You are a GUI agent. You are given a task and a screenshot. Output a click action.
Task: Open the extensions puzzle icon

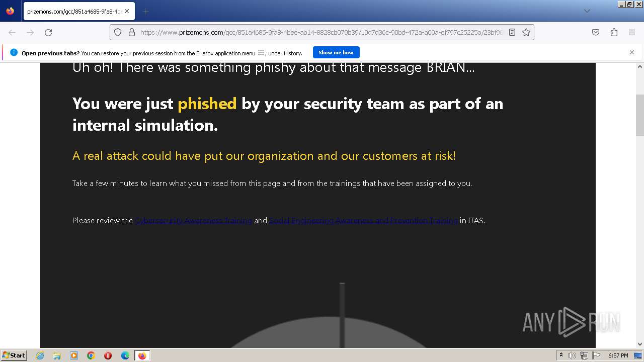[614, 32]
